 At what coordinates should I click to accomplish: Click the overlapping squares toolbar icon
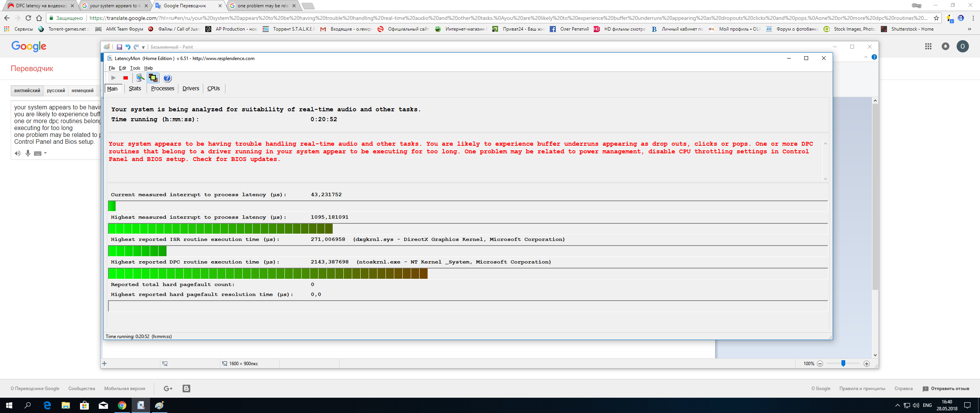pyautogui.click(x=153, y=78)
